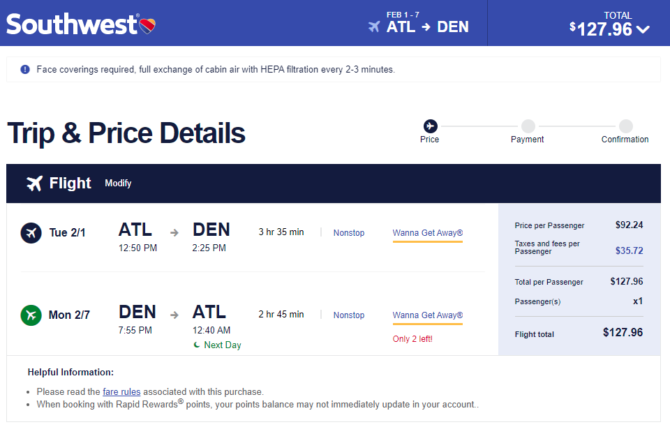Screen dimensions: 670x427
Task: Click the blue info icon in face coverings notice
Action: [25, 69]
